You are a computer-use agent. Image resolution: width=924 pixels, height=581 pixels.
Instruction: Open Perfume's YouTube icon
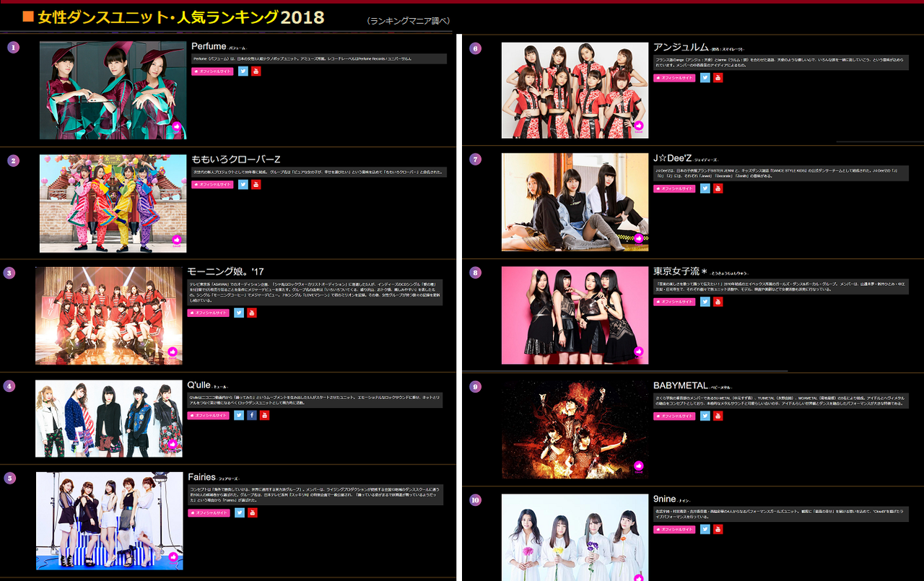(x=256, y=71)
